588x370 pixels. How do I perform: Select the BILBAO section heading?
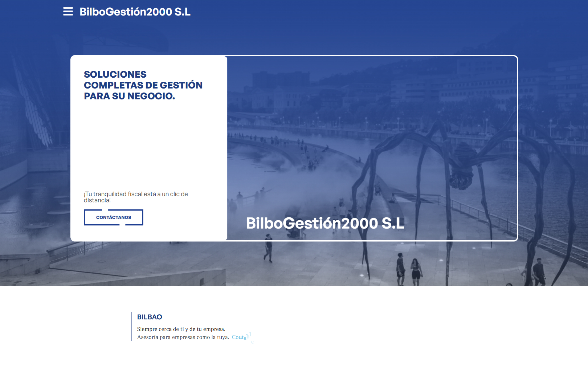pos(149,317)
